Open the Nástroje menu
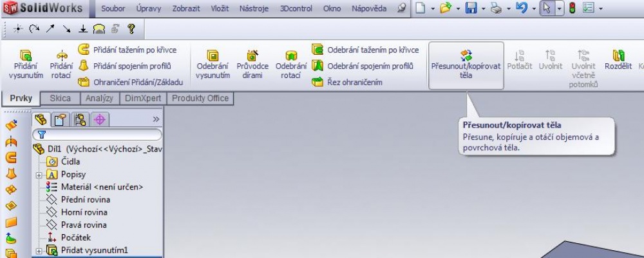 coord(254,8)
